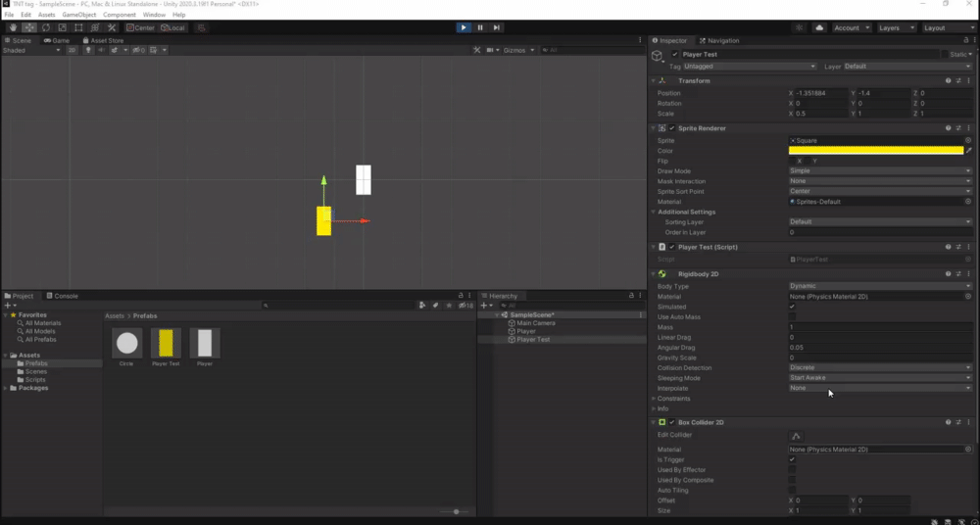Disable the Sprite Renderer component checkbox
Viewport: 980px width, 525px height.
(672, 128)
